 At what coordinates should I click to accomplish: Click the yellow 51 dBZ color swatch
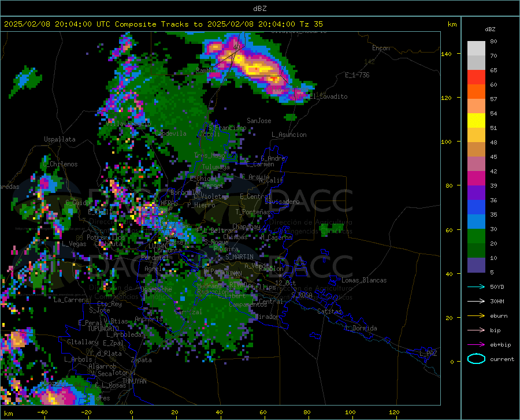coord(476,121)
